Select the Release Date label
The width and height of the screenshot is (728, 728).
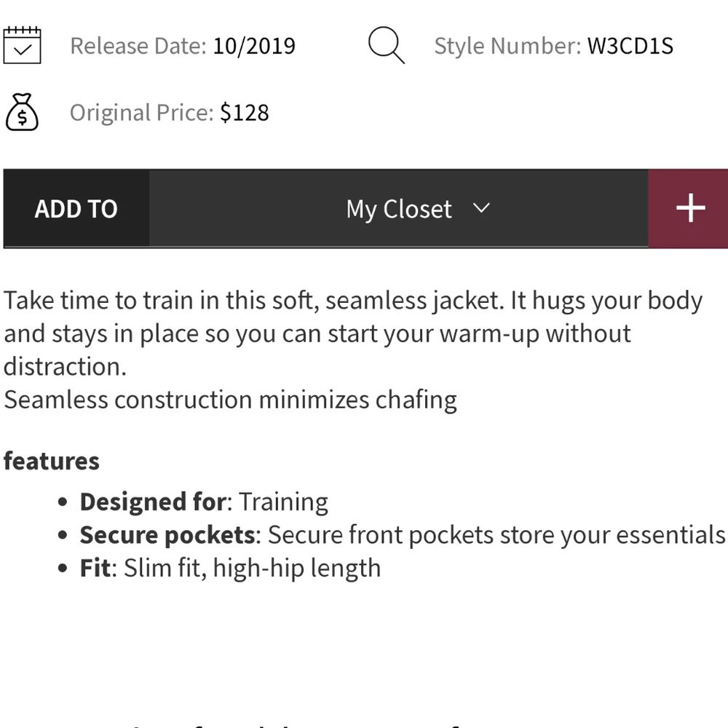(138, 45)
